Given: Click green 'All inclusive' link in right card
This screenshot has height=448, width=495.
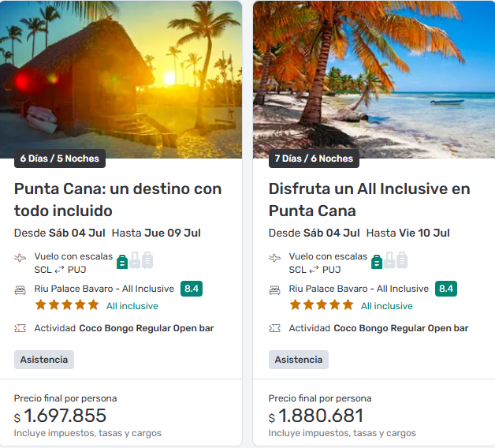Looking at the screenshot, I should pyautogui.click(x=386, y=306).
